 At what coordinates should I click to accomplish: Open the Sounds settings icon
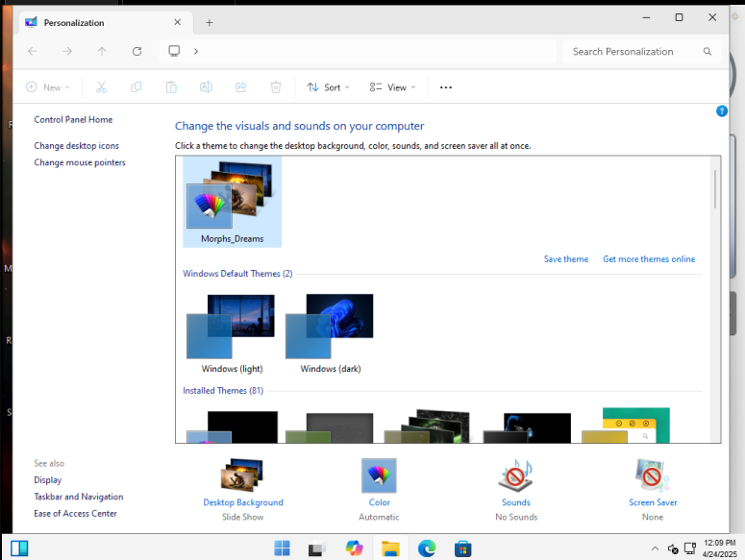click(x=515, y=475)
